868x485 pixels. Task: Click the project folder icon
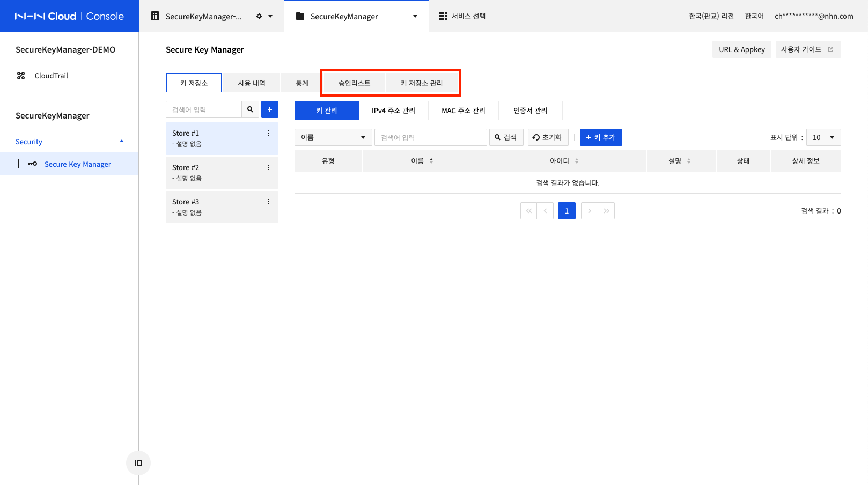click(300, 16)
